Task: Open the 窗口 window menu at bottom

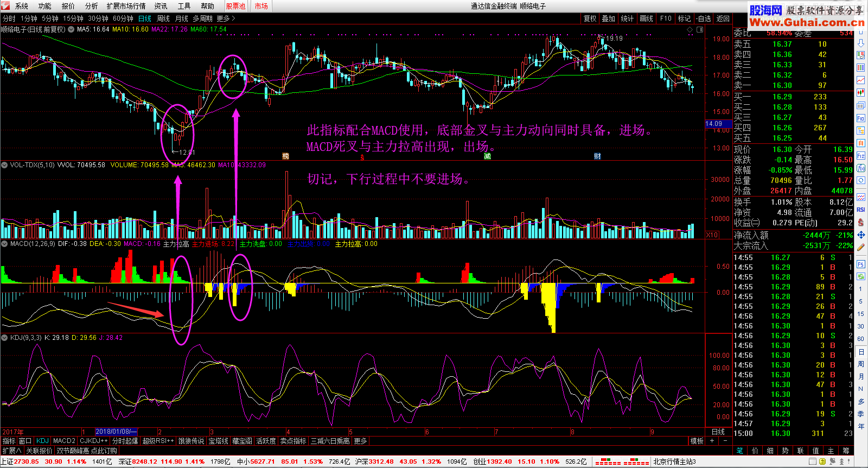Action: [25, 441]
